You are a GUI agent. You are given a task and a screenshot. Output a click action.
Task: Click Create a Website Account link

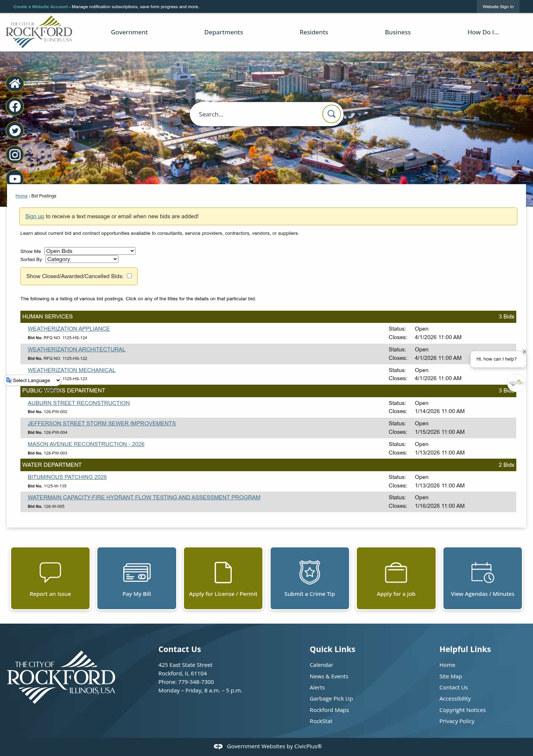[41, 7]
